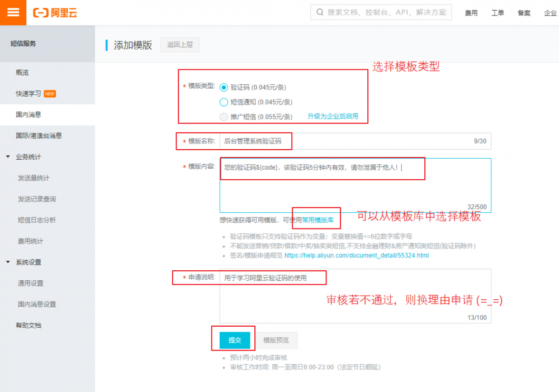
Task: Open the hamburger navigation menu
Action: tap(12, 12)
